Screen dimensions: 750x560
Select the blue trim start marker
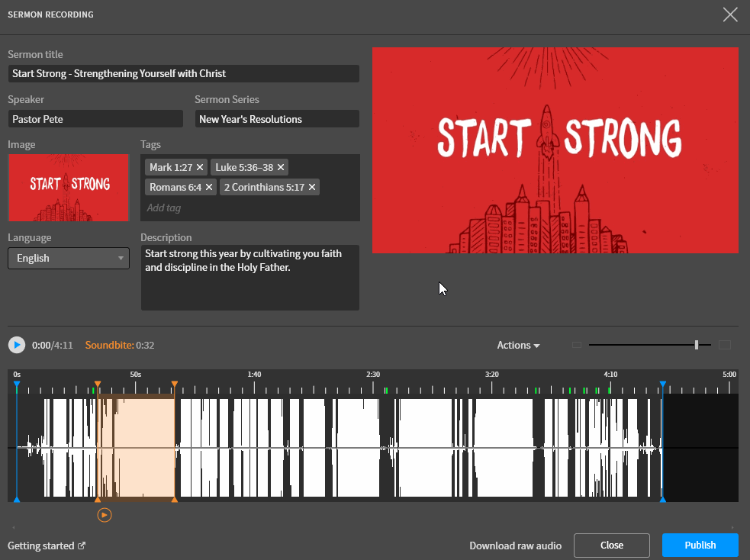point(17,384)
